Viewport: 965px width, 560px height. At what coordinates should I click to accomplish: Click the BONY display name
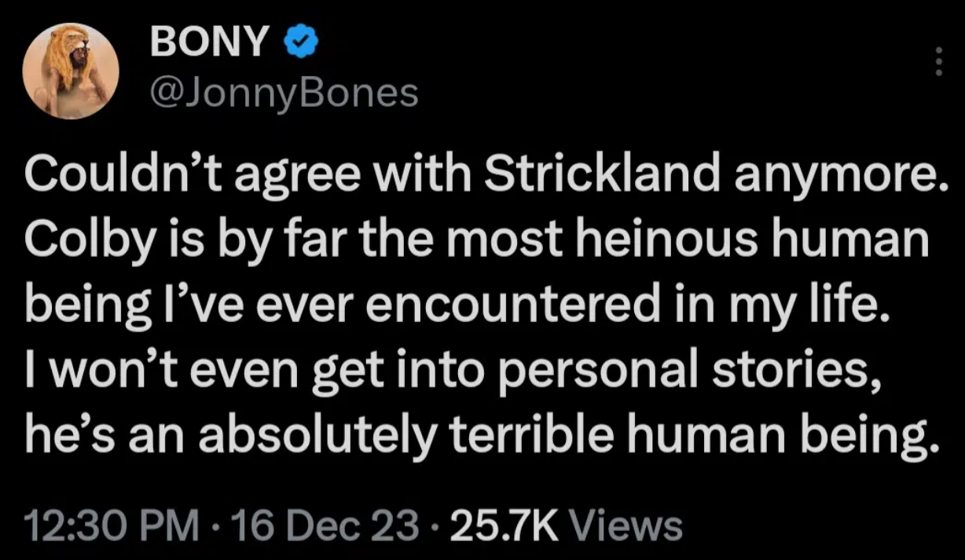(x=209, y=44)
